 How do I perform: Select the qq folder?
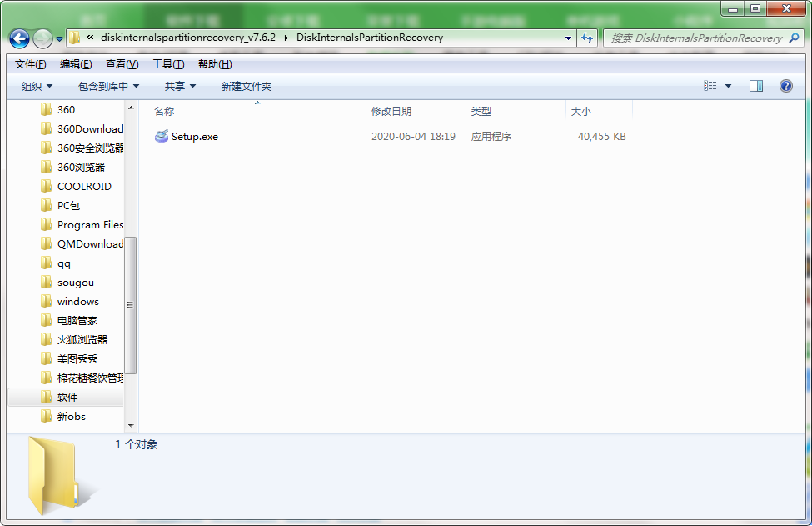pyautogui.click(x=56, y=263)
